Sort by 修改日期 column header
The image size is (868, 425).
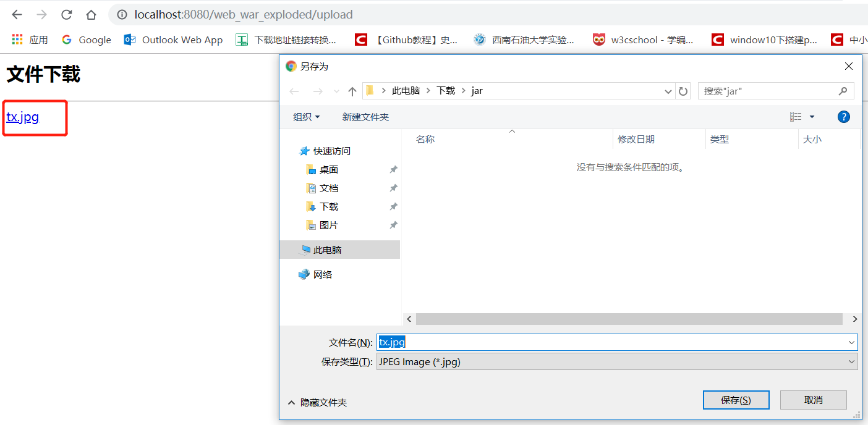(x=636, y=139)
